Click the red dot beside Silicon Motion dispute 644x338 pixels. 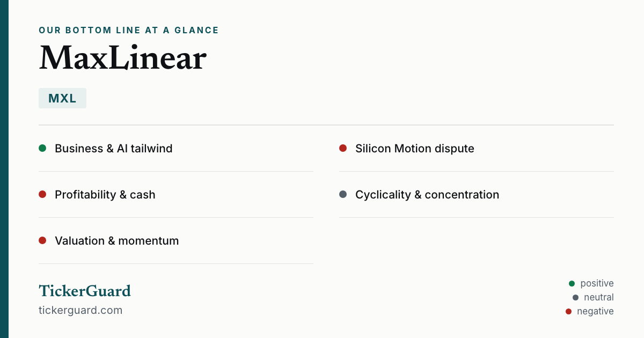(x=343, y=148)
